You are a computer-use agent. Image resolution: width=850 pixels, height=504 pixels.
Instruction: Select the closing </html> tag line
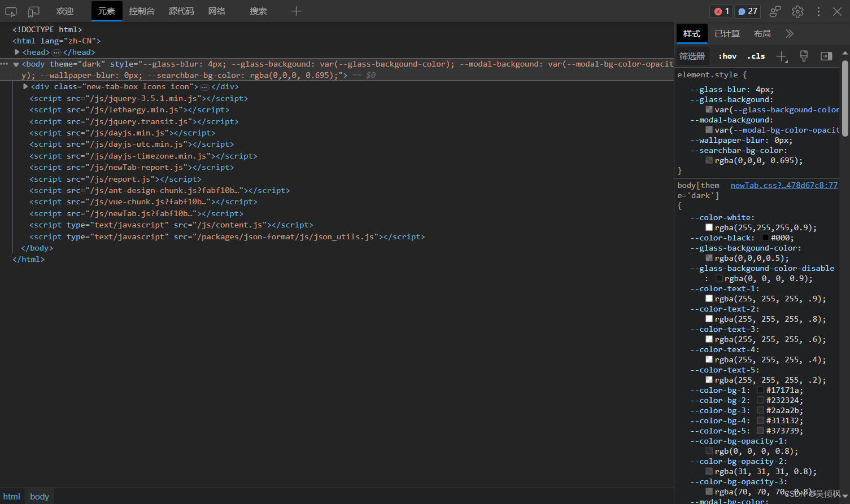click(x=28, y=260)
